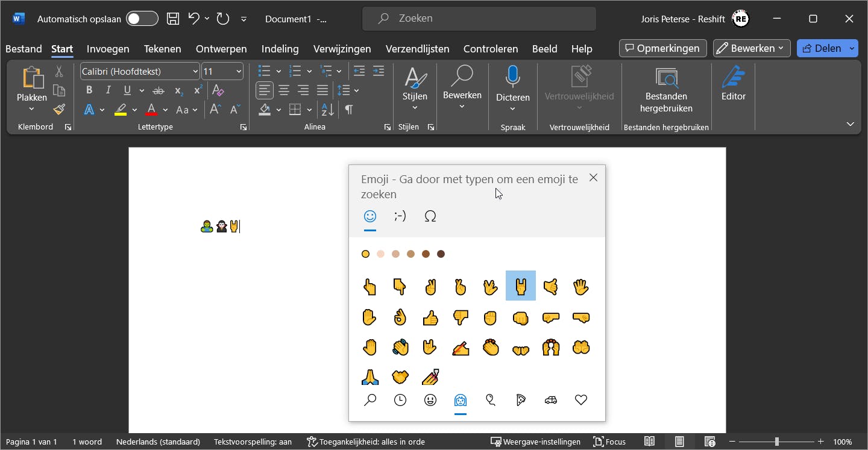The height and width of the screenshot is (450, 868).
Task: Expand the Plakken paste options
Action: [31, 109]
